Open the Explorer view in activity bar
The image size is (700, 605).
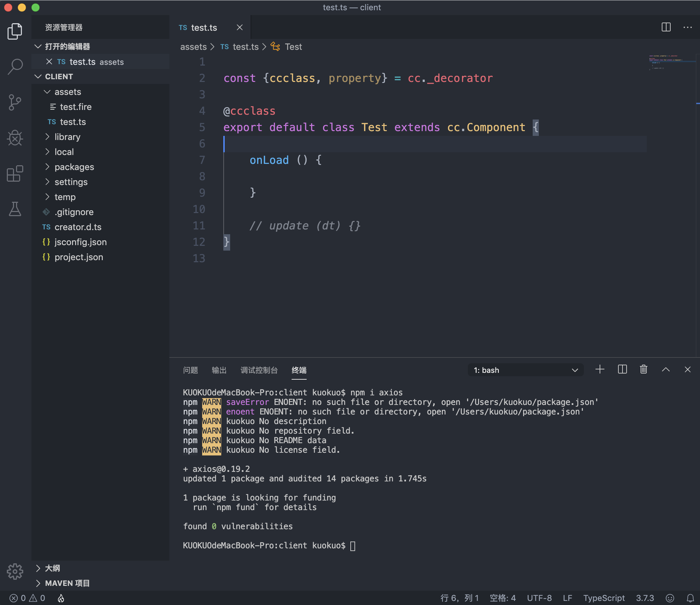point(15,31)
